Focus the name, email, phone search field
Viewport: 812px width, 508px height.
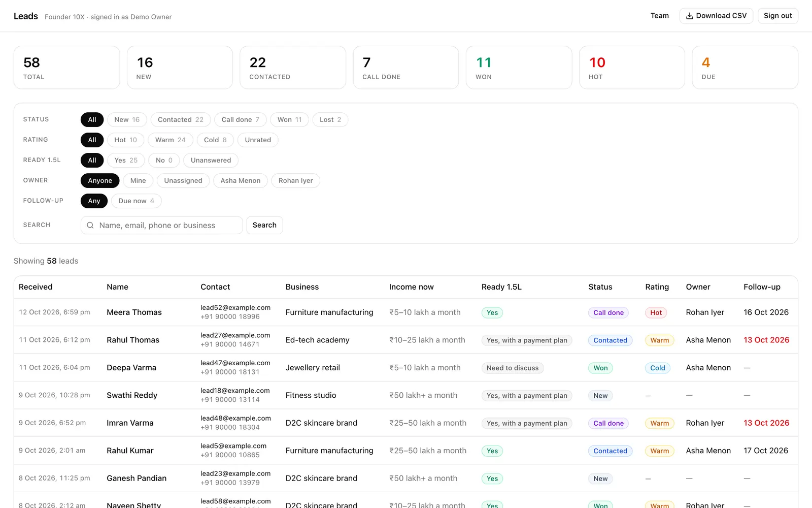(161, 225)
